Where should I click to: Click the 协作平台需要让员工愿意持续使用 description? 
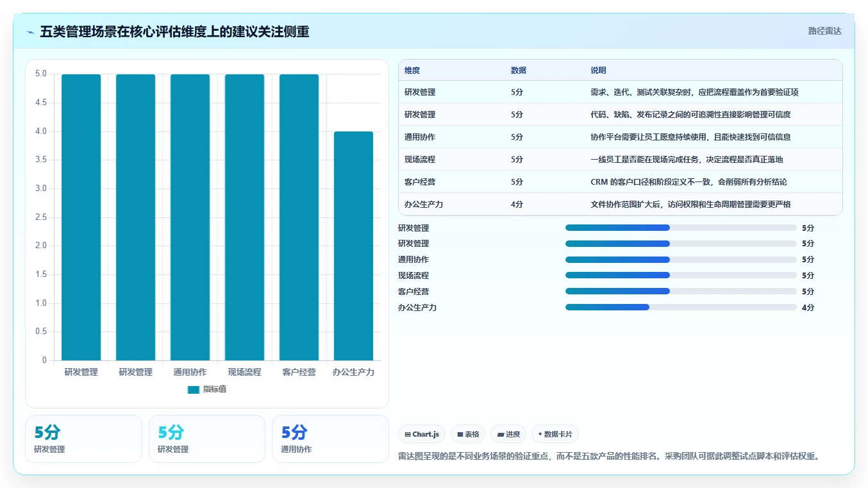690,137
